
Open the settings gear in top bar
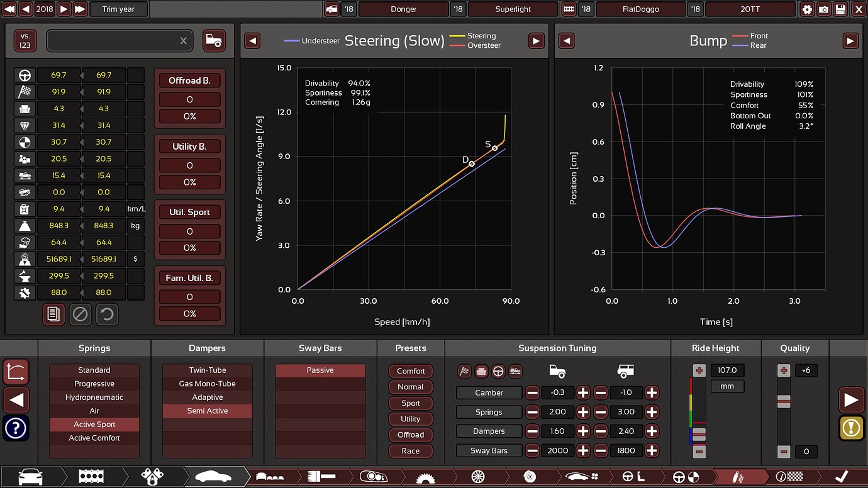(x=807, y=9)
